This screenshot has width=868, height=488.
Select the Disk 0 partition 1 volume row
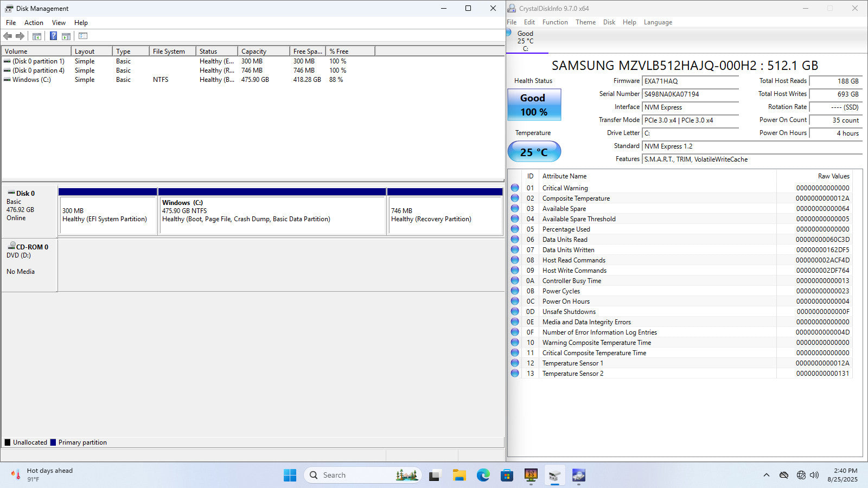click(38, 61)
